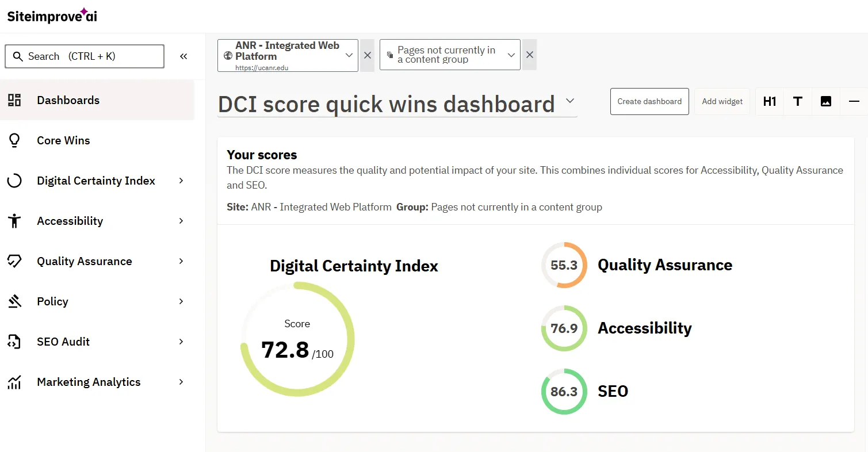Click the Marketing Analytics bar chart icon
Screen dimensions: 868x452
15,381
